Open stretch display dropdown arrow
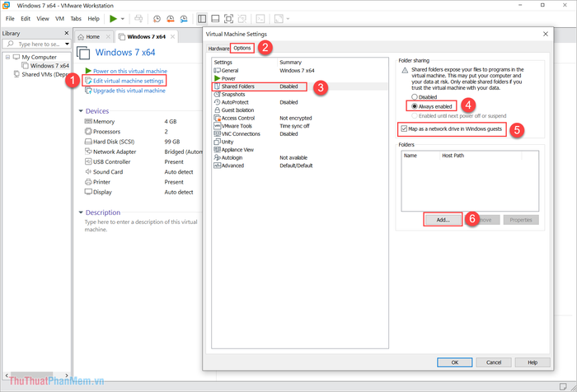The width and height of the screenshot is (577, 392). pos(288,18)
